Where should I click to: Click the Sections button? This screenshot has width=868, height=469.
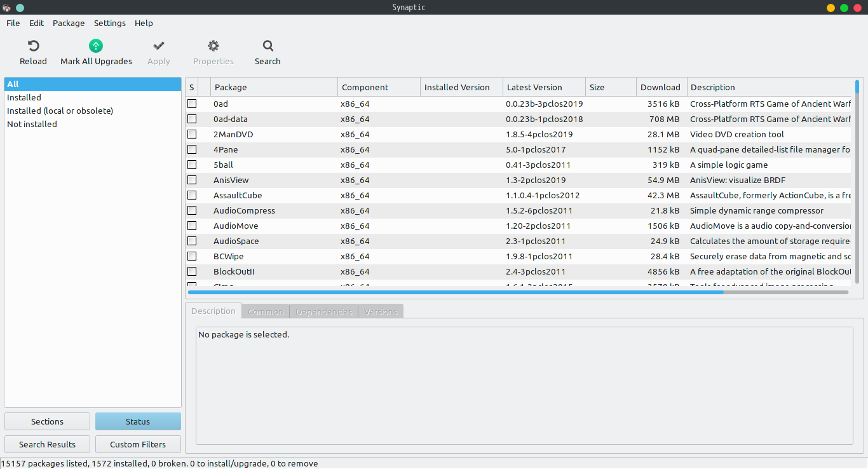48,421
